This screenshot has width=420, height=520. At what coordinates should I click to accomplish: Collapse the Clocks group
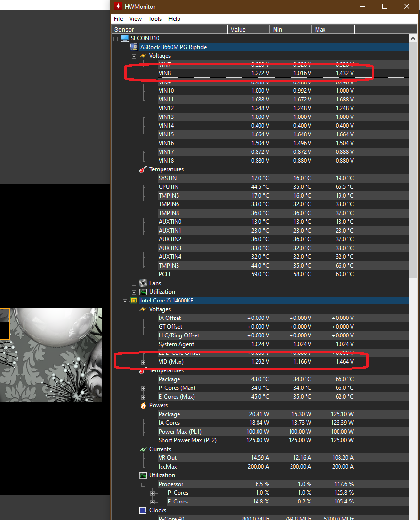click(x=134, y=511)
